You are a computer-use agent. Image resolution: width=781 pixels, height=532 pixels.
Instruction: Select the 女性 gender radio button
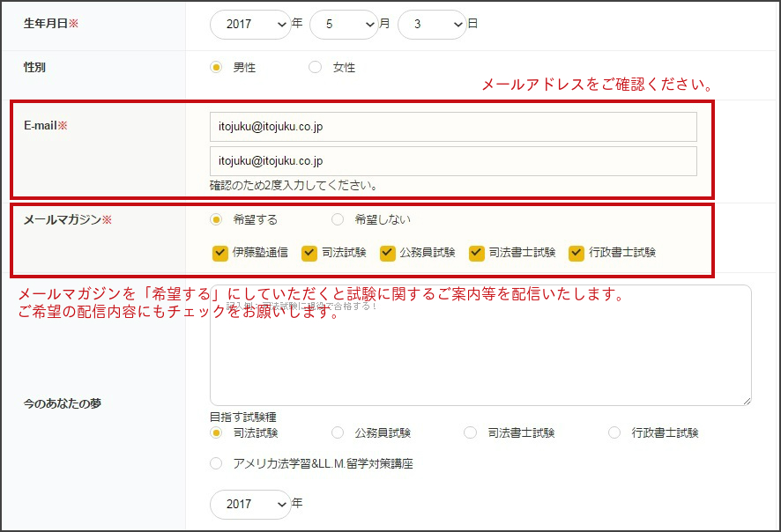click(x=314, y=67)
